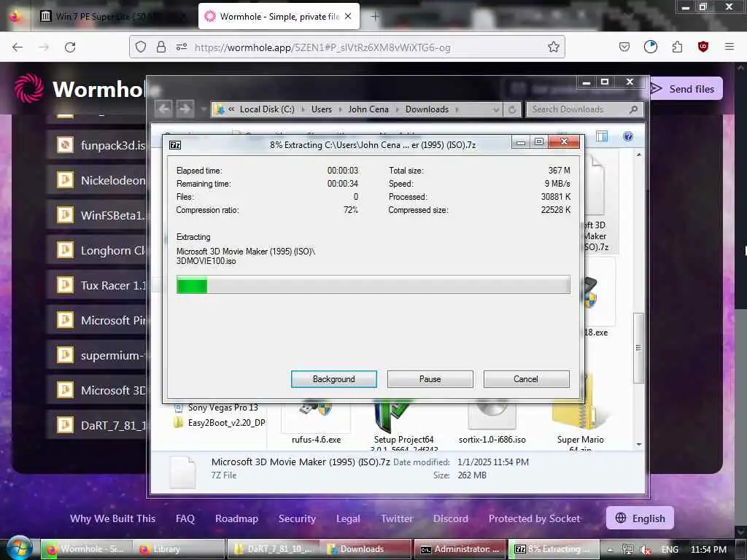Viewport: 747px width, 560px height.
Task: Open Explorer help question mark icon
Action: coord(628,136)
